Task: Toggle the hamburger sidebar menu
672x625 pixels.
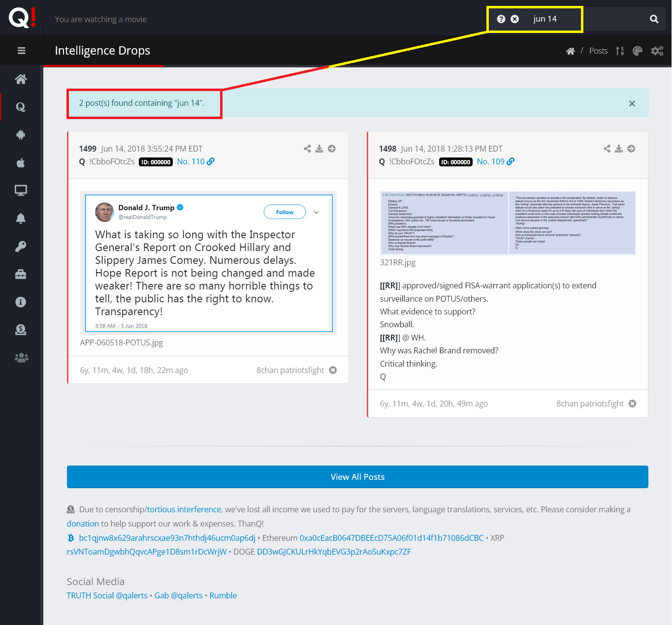Action: [21, 51]
